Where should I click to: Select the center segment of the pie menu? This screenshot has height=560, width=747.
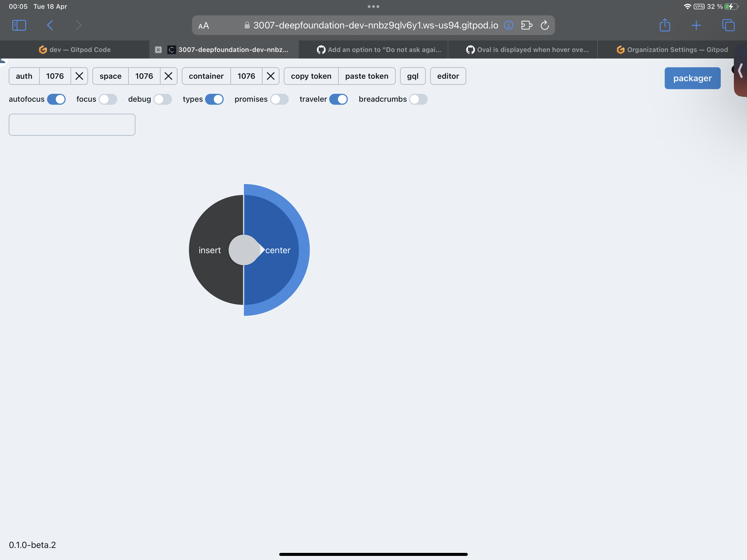pos(278,250)
